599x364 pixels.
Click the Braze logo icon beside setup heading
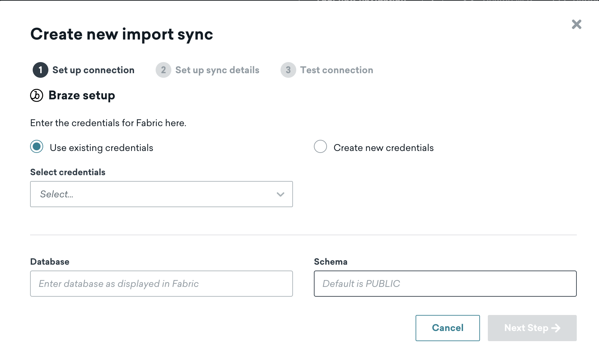37,95
